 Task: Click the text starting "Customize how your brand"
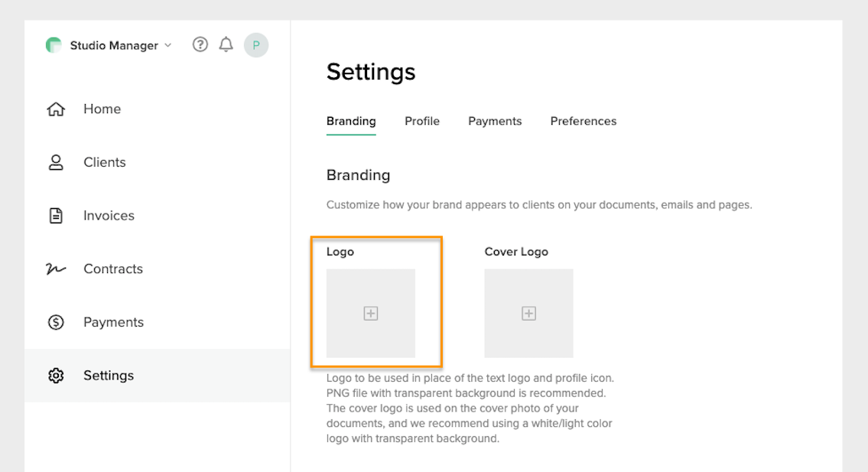(x=539, y=205)
